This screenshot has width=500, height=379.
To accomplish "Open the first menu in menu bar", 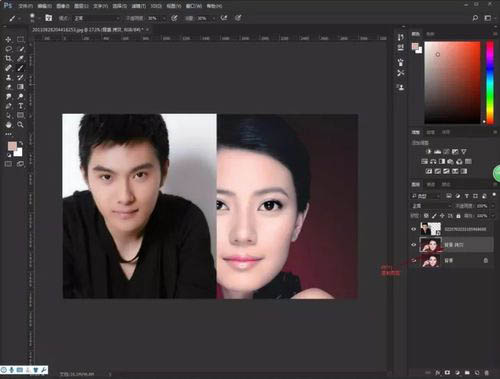I will [26, 6].
